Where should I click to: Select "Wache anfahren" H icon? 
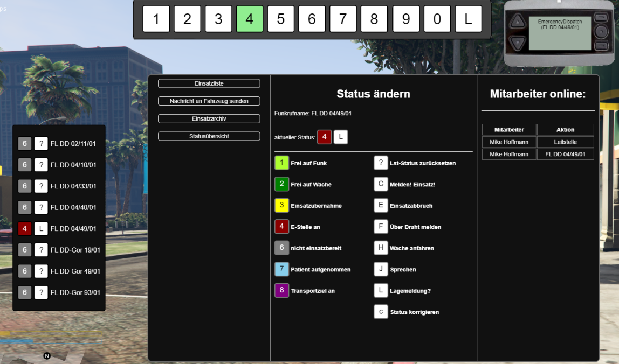381,248
